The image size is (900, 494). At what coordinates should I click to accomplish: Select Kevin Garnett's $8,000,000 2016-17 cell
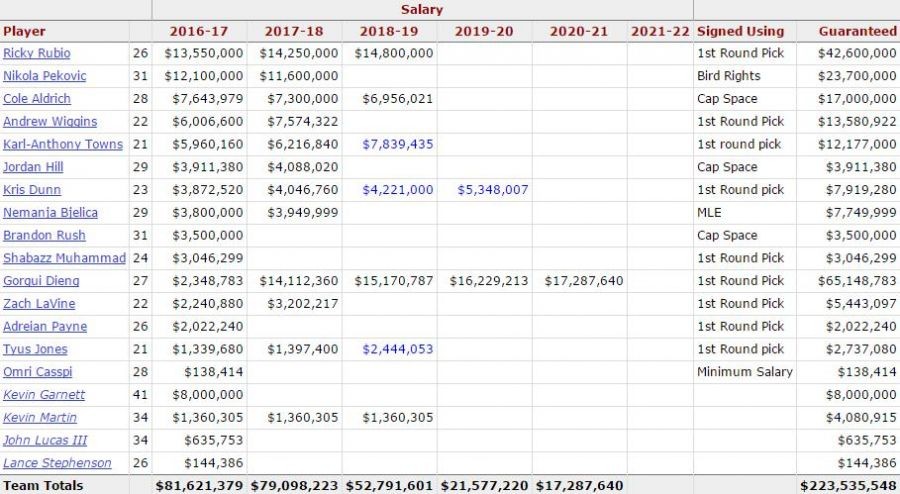tap(208, 395)
